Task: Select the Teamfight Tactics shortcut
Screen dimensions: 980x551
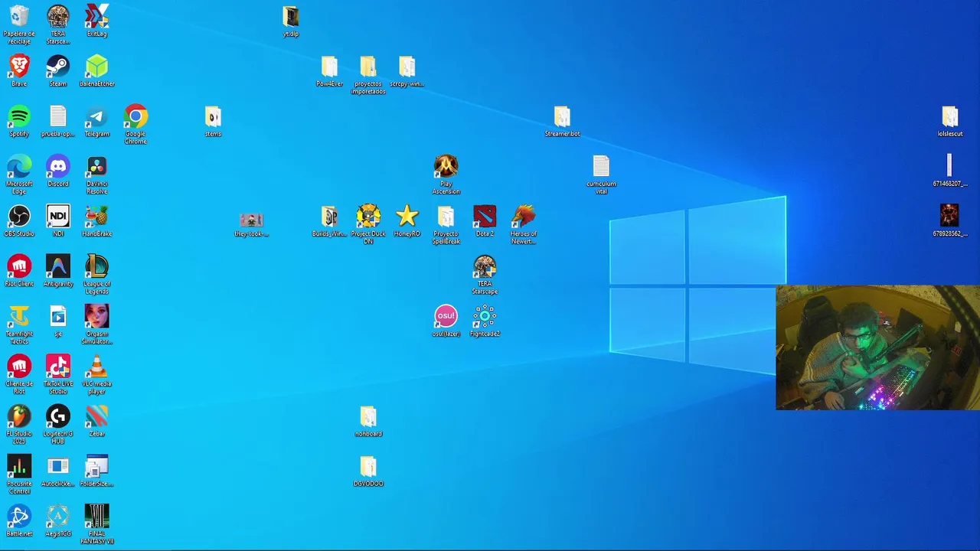Action: tap(19, 316)
